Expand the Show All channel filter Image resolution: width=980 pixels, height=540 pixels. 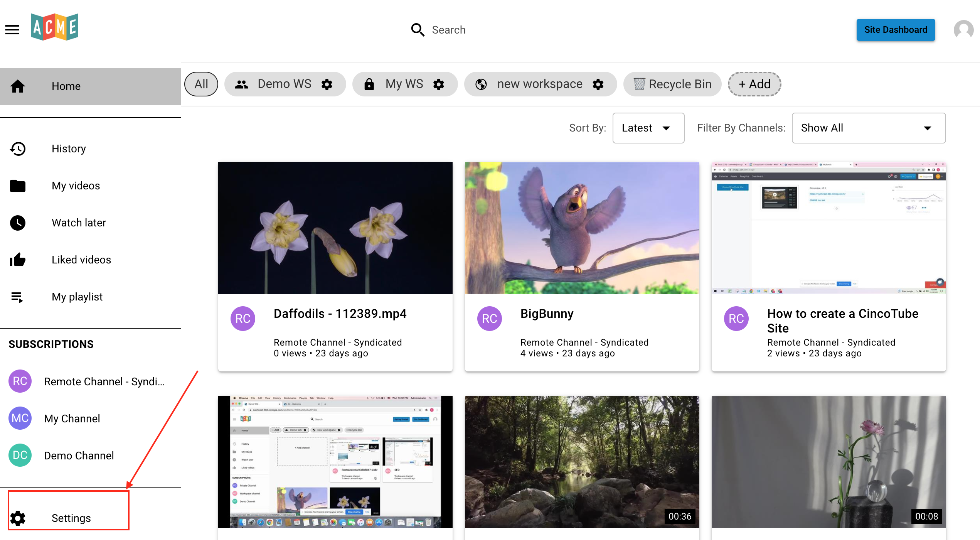(x=868, y=128)
